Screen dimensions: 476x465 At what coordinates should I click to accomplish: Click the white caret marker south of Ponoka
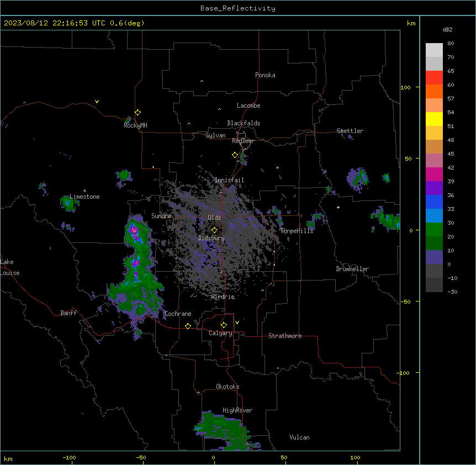click(202, 81)
